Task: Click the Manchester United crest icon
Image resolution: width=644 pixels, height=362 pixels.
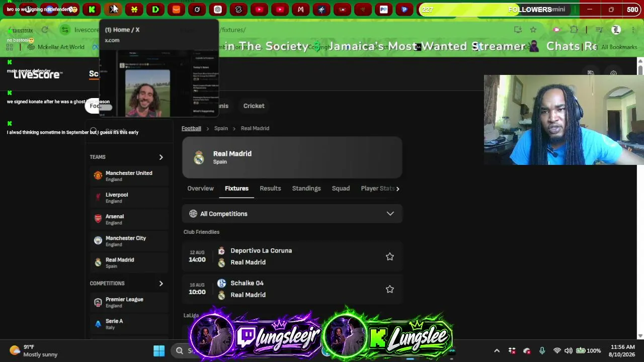Action: pyautogui.click(x=98, y=175)
